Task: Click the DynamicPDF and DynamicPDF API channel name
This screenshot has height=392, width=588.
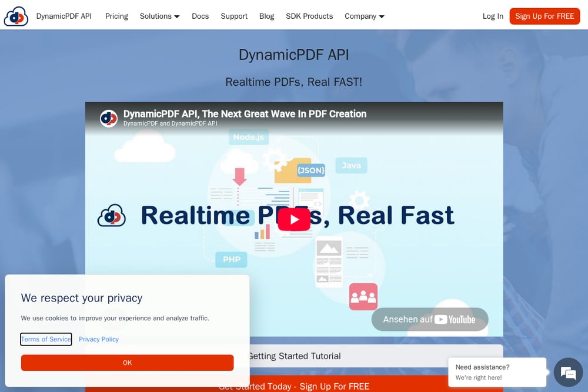Action: (171, 123)
